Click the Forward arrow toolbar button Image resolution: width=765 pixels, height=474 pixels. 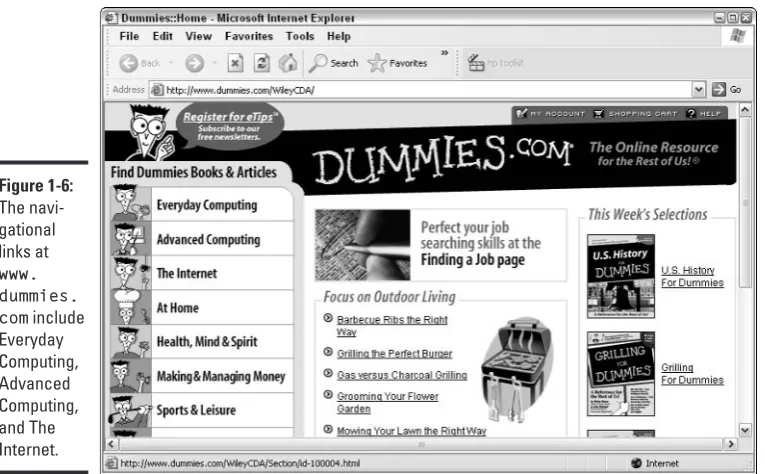tap(195, 63)
